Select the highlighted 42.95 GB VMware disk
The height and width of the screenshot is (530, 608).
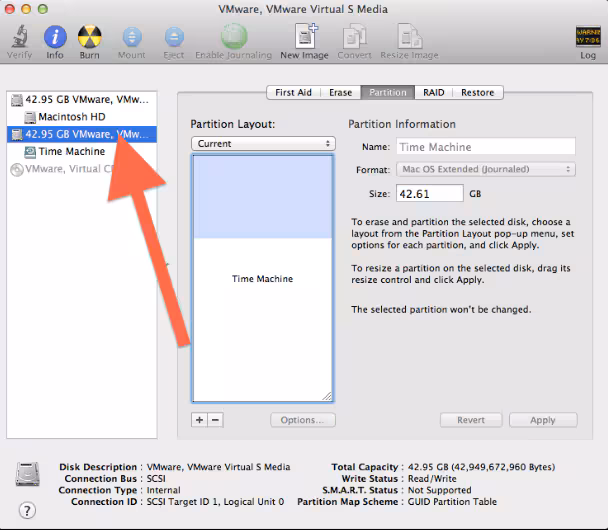(x=81, y=134)
